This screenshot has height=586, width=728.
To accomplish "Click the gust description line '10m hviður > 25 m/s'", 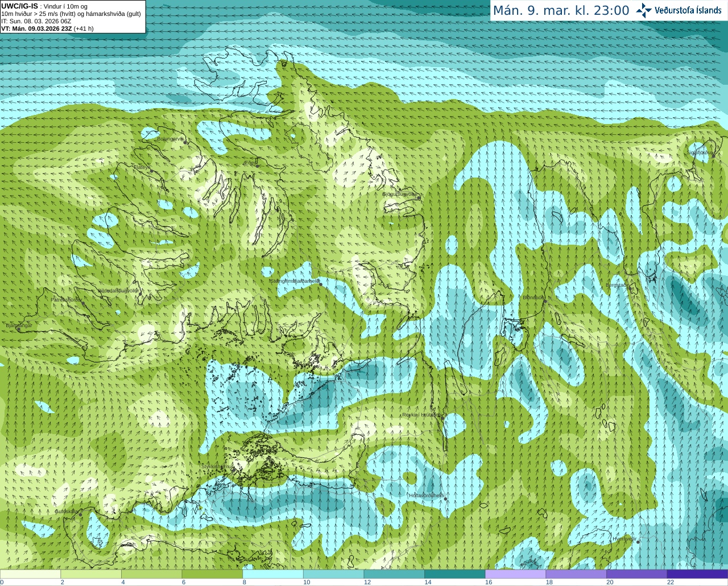I will 71,14.
